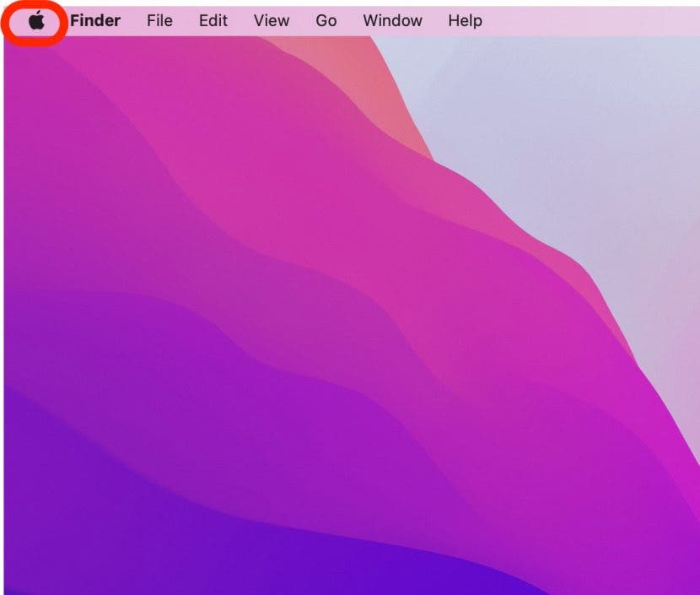Choose Help at end of menu items
This screenshot has height=595, width=700.
coord(465,21)
